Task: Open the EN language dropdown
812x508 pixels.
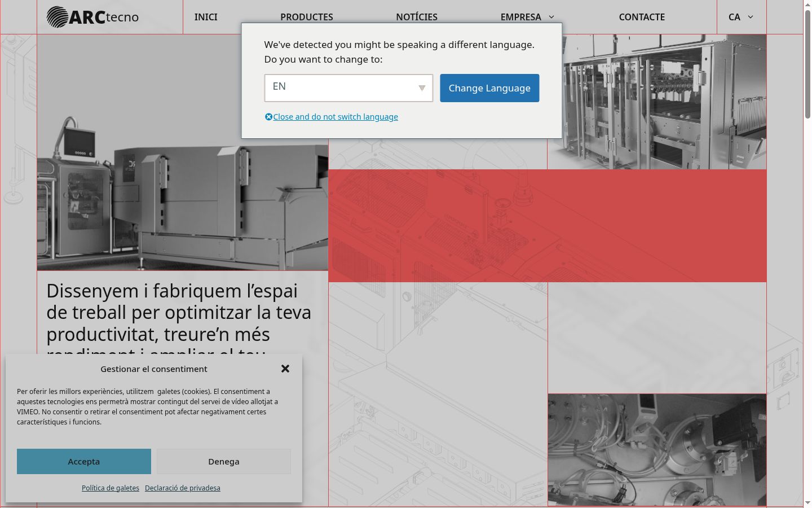Action: [348, 88]
